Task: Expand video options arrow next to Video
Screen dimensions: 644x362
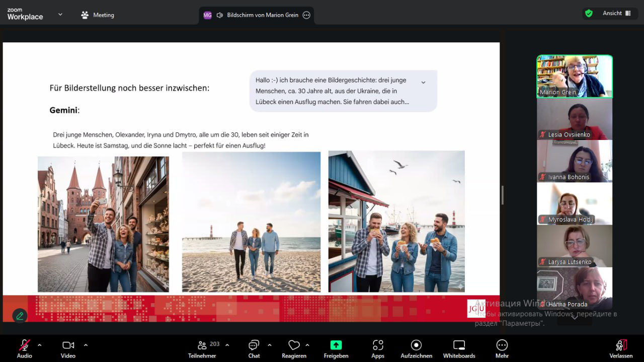Action: 86,345
